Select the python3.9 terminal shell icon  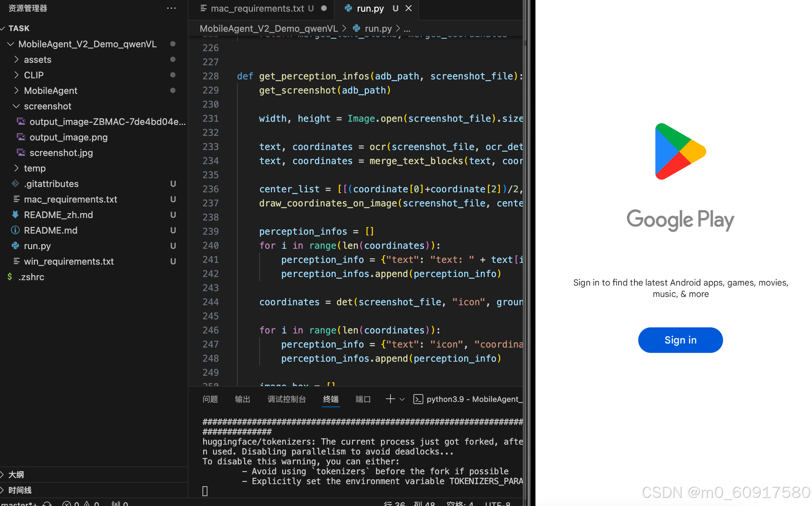point(418,399)
